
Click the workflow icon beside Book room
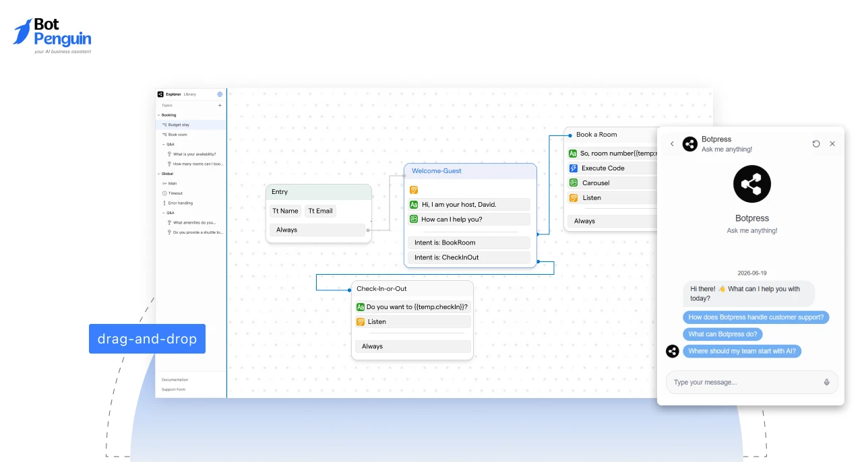164,135
